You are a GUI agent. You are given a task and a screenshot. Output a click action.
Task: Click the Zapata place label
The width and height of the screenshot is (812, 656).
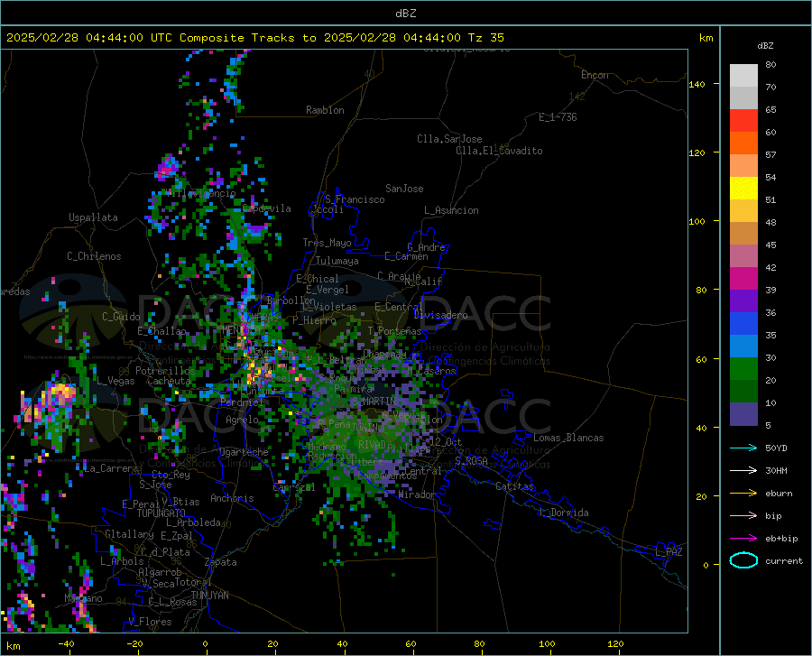click(221, 562)
